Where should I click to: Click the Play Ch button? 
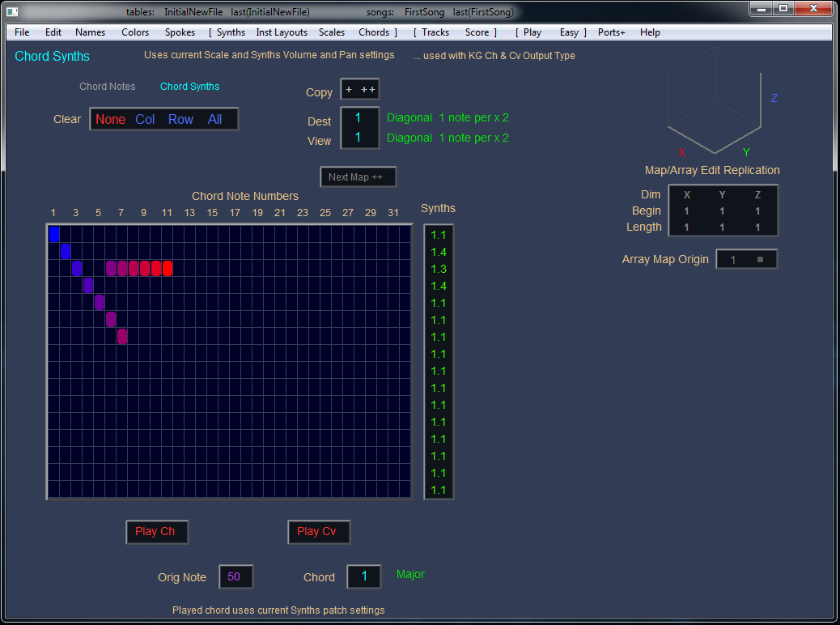tap(157, 532)
